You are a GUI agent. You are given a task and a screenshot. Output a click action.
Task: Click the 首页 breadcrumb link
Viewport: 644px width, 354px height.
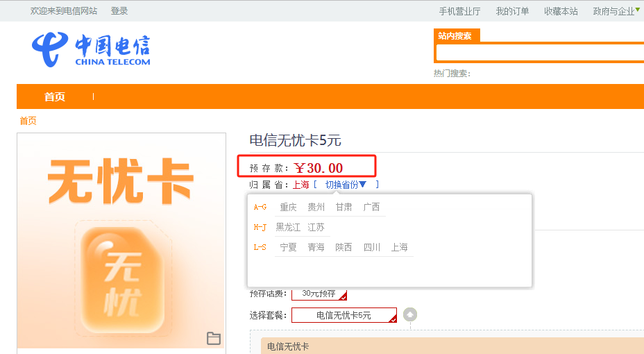tap(28, 121)
